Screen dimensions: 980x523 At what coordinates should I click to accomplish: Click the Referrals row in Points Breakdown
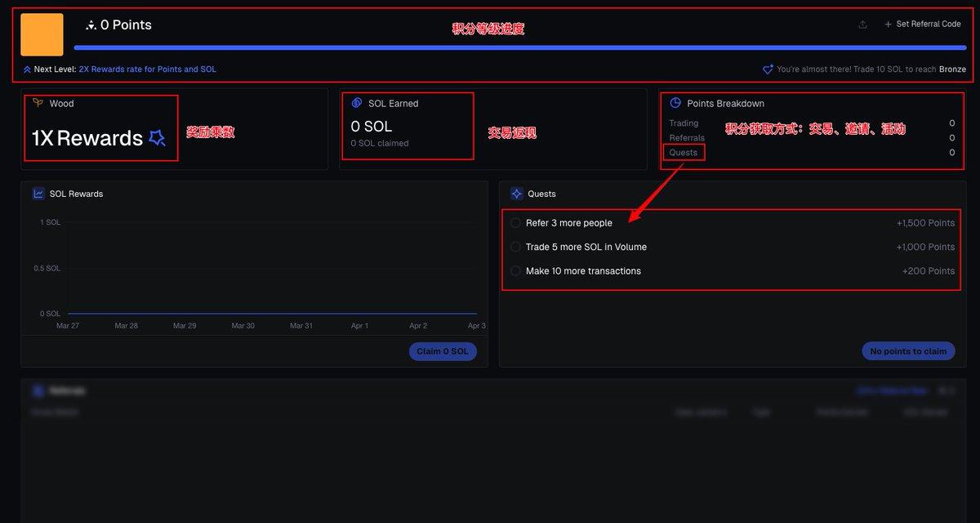pyautogui.click(x=812, y=138)
